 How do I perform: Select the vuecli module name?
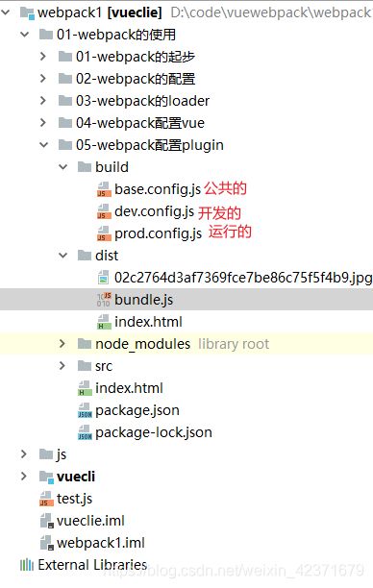76,477
